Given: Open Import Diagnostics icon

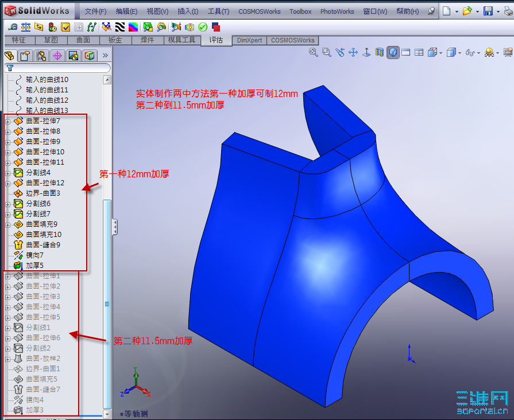Looking at the screenshot, I should (79, 27).
